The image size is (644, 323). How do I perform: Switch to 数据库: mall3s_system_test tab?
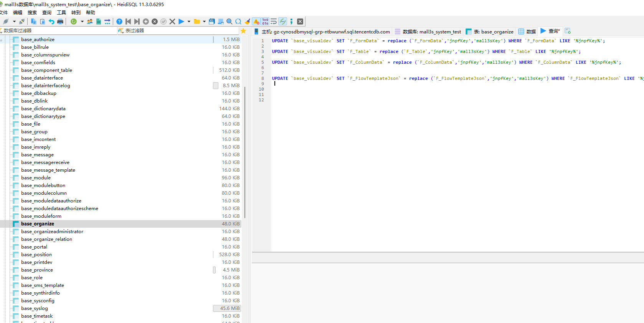428,31
